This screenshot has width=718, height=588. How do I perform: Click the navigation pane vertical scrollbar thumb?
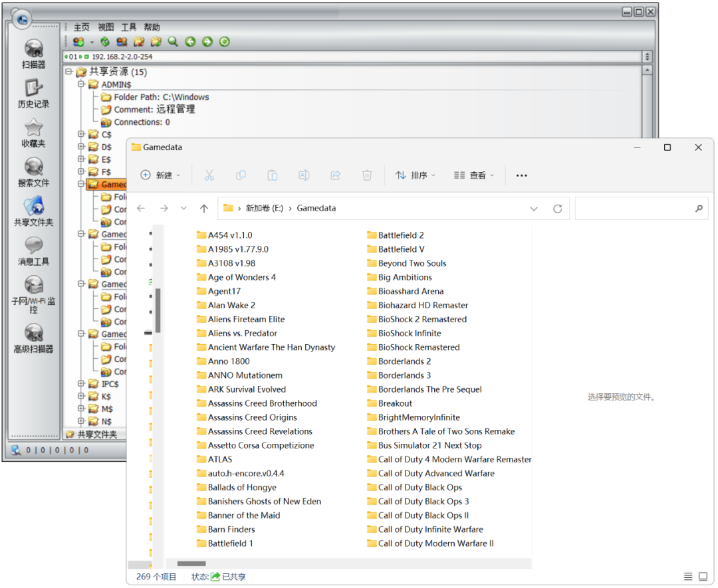[x=158, y=310]
